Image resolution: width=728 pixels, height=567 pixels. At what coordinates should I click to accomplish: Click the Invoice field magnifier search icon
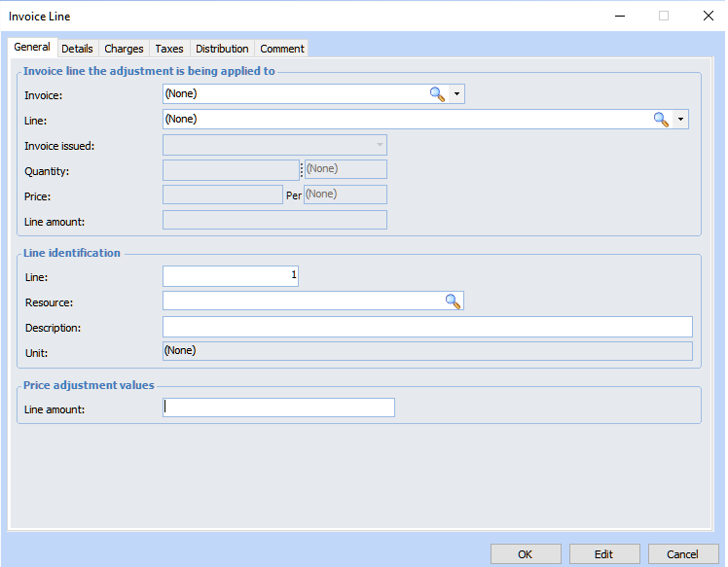(x=437, y=94)
